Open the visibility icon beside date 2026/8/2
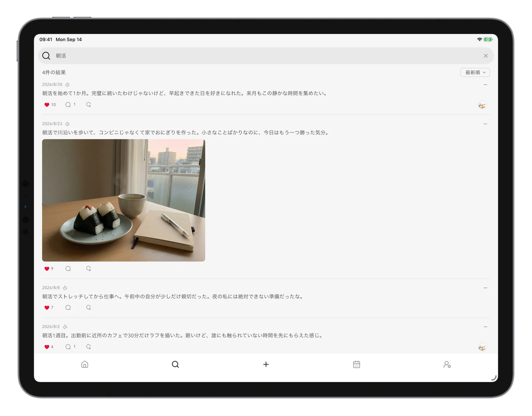Image resolution: width=532 pixels, height=416 pixels. point(65,327)
